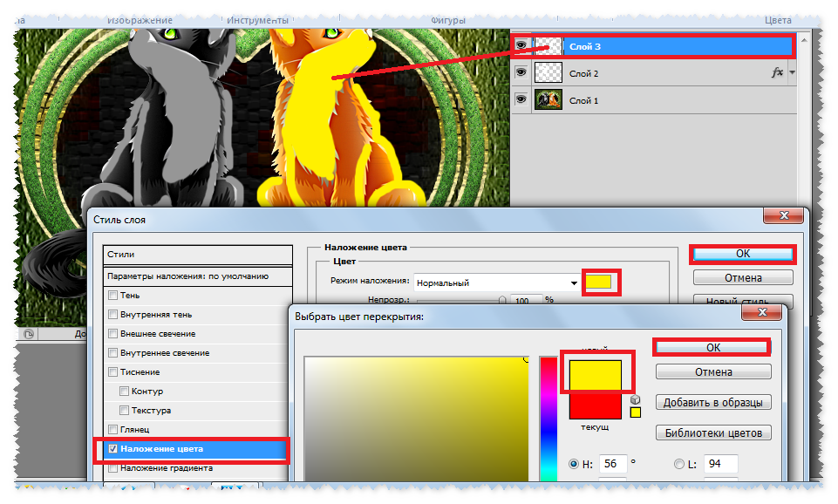Enable the Глянец checkbox
The height and width of the screenshot is (504, 838).
[112, 429]
